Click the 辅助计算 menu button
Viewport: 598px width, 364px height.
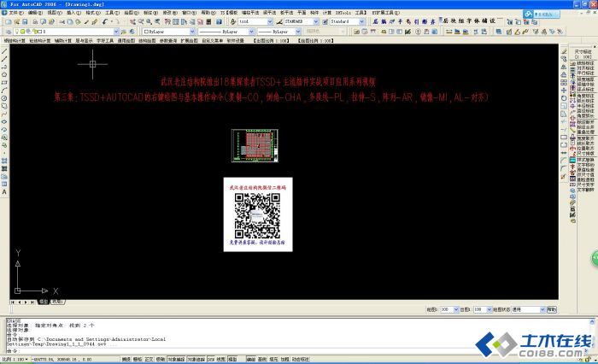click(x=63, y=40)
